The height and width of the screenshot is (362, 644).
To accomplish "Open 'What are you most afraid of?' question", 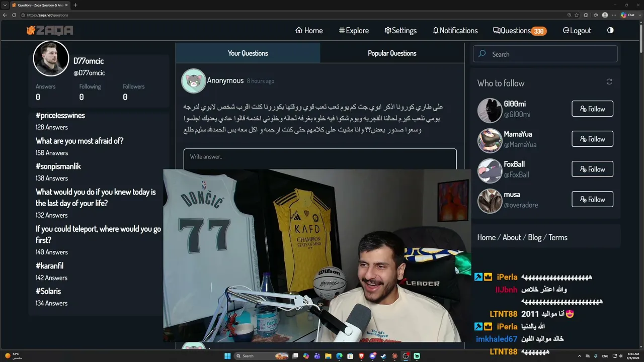I will point(79,141).
